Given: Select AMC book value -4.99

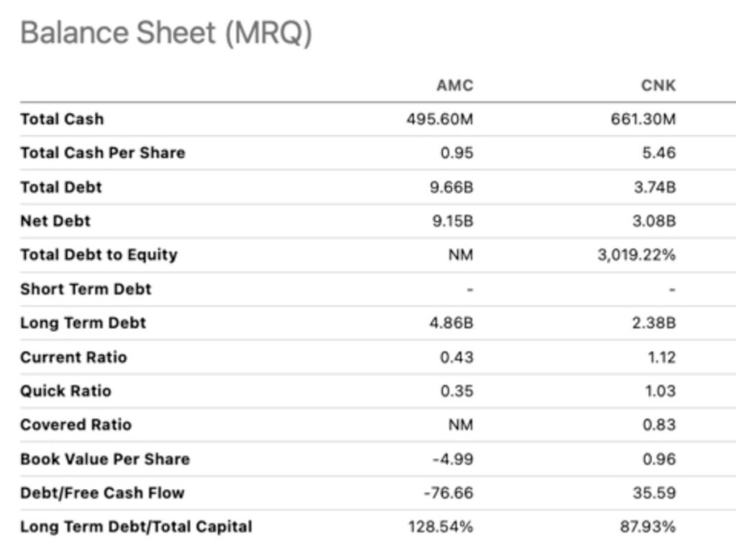Looking at the screenshot, I should (453, 459).
